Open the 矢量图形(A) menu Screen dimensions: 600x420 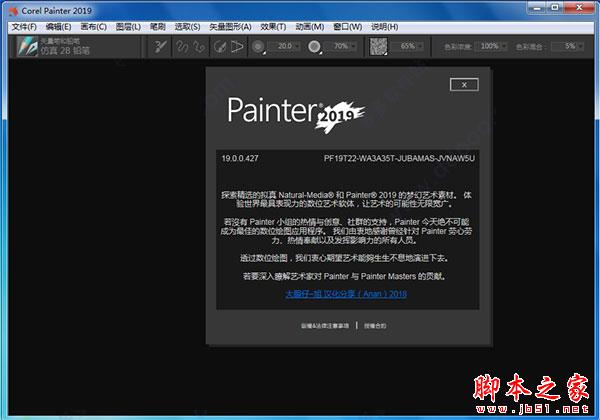tap(230, 27)
